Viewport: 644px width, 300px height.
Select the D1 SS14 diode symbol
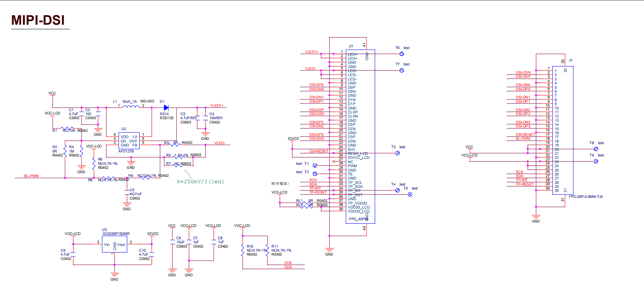[166, 107]
